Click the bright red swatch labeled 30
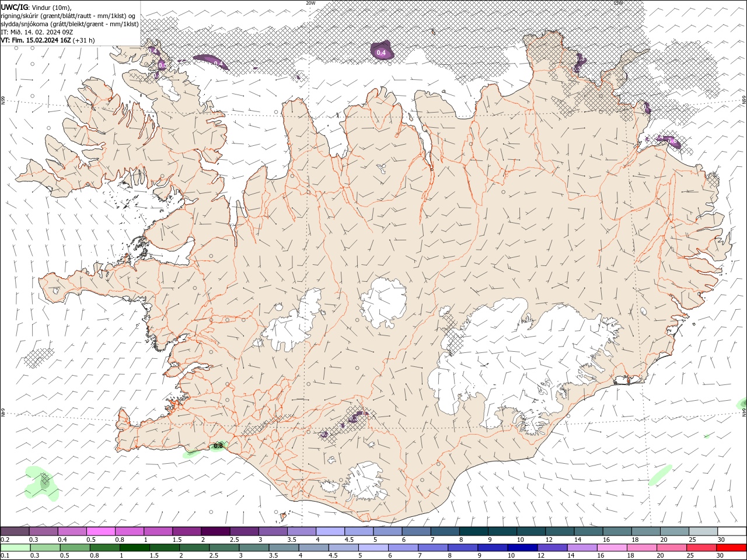The height and width of the screenshot is (560, 747). 731,548
